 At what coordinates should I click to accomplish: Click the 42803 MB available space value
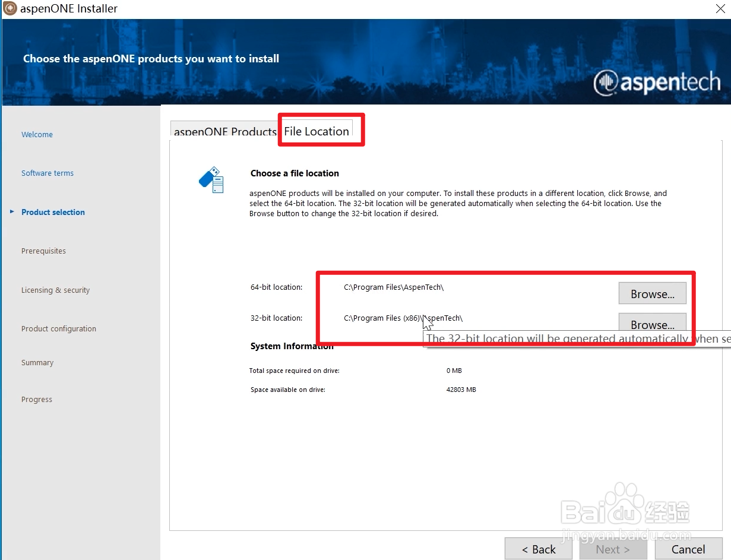[x=461, y=390]
